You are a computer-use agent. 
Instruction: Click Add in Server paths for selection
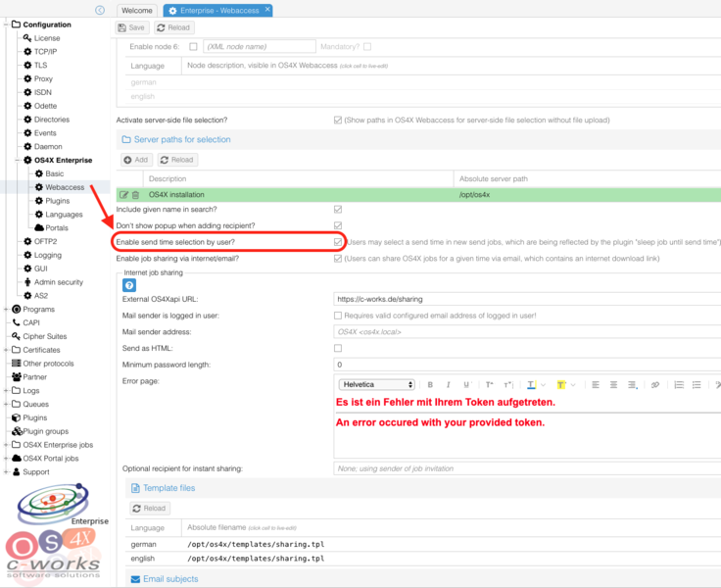point(135,160)
